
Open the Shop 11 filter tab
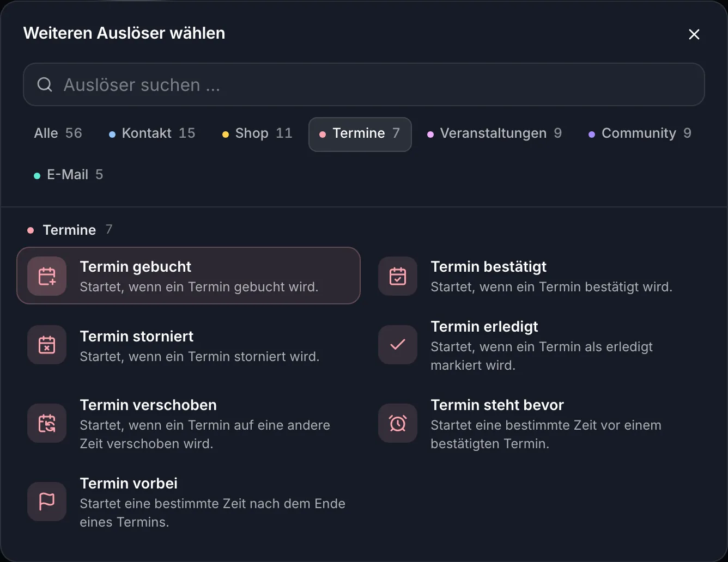pos(257,133)
